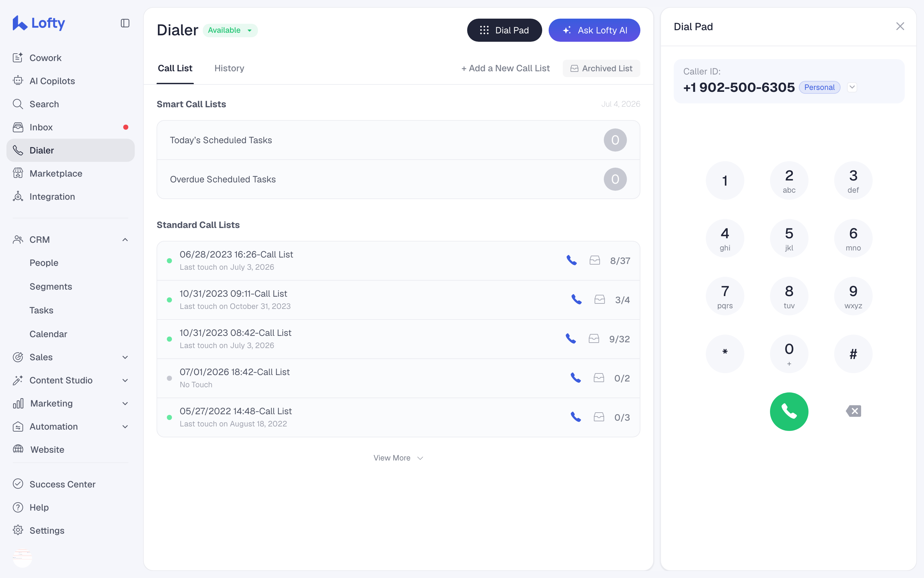This screenshot has width=924, height=578.
Task: Open Search from the sidebar
Action: (71, 104)
